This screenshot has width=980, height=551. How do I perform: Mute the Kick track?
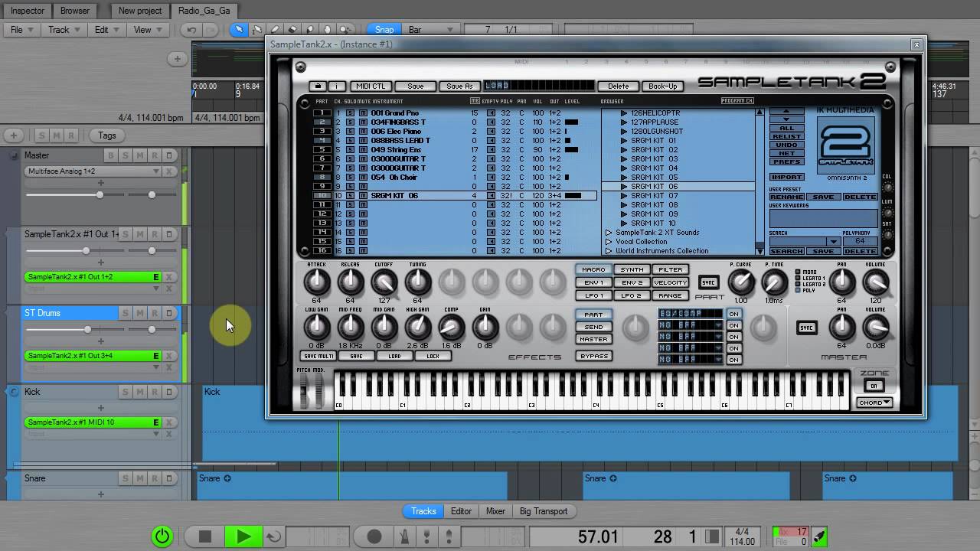tap(139, 392)
